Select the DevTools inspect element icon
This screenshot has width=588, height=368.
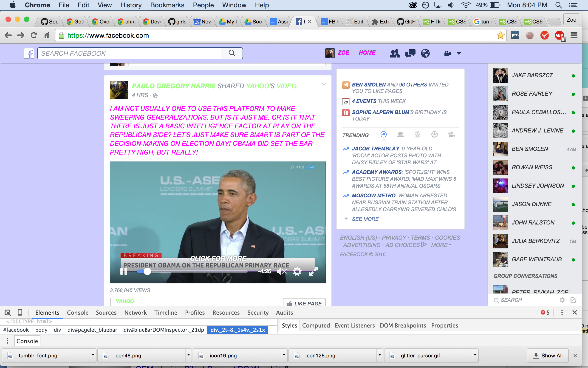pos(8,312)
